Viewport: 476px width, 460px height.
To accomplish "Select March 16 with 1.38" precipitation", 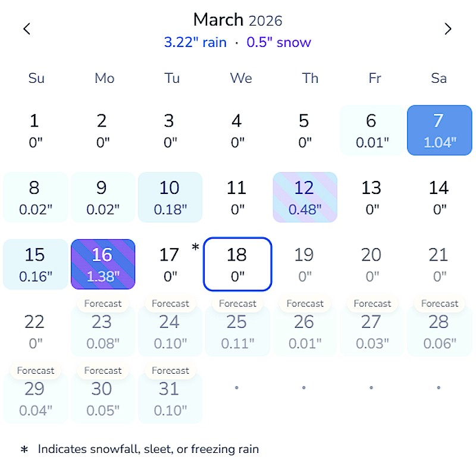I will (102, 264).
